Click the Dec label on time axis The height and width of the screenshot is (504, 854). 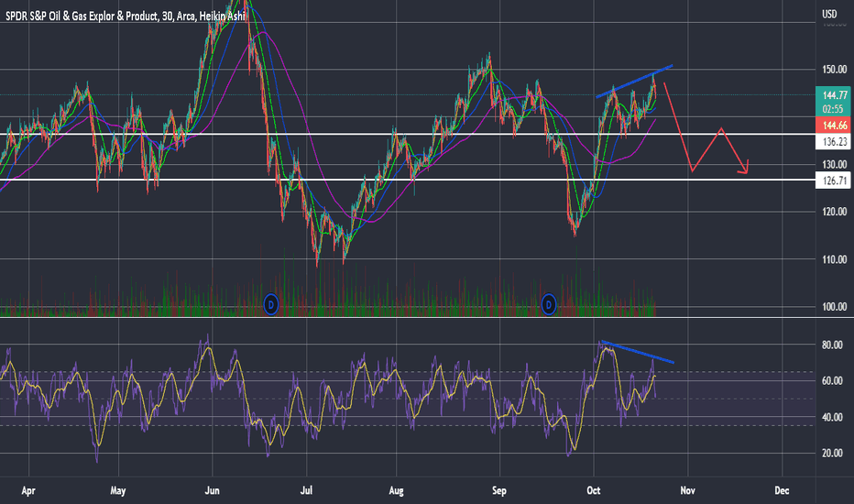click(783, 491)
